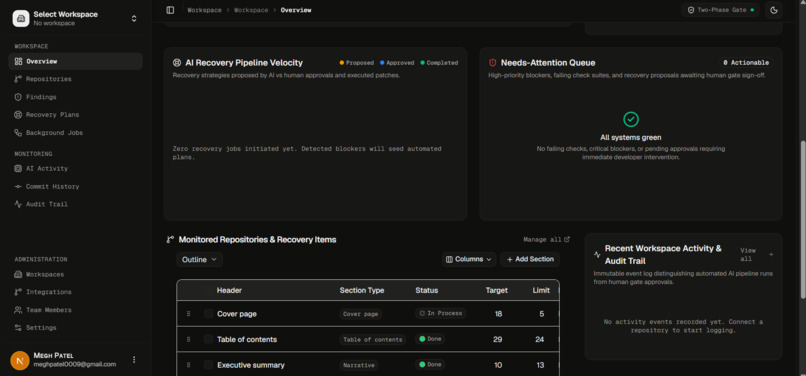806x376 pixels.
Task: Click Done status on Table of contents row
Action: (430, 339)
